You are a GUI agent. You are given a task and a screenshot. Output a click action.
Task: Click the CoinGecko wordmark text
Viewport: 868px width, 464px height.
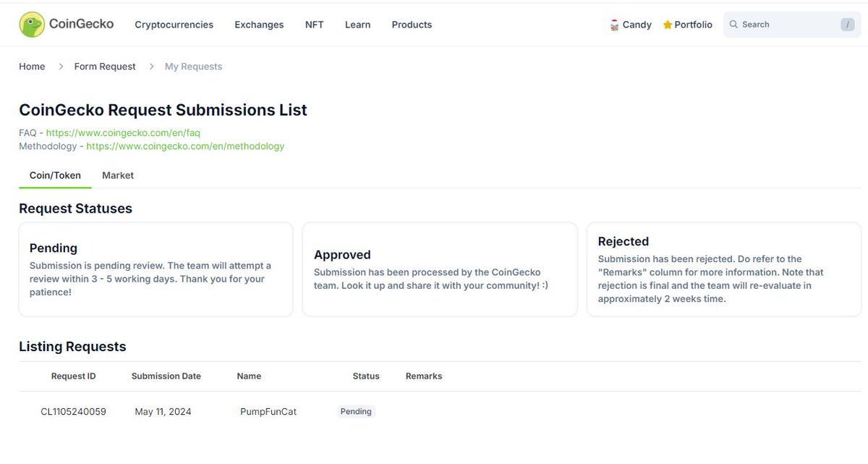[x=81, y=24]
